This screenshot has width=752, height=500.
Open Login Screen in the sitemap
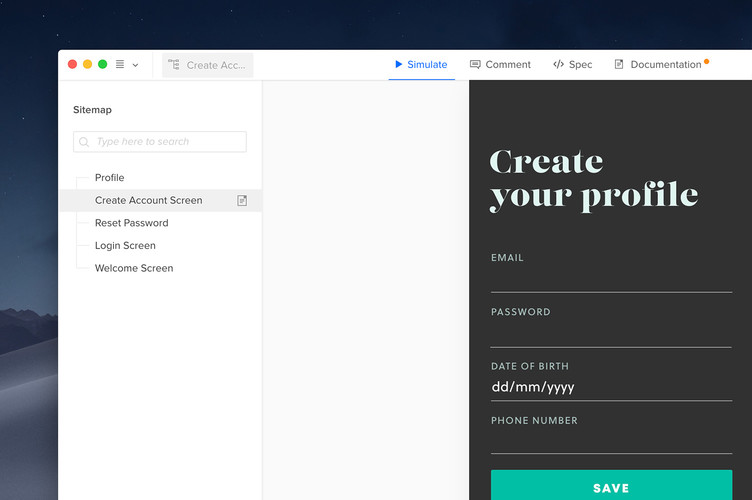point(125,245)
